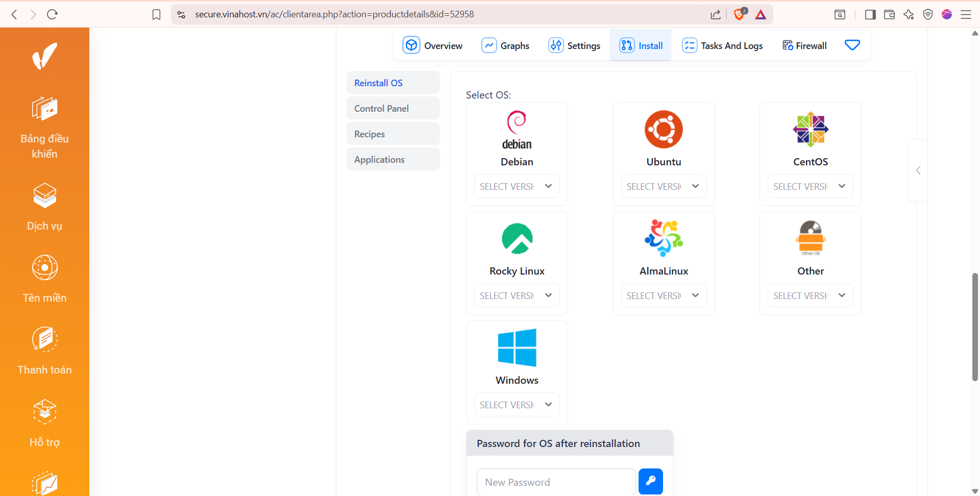This screenshot has width=980, height=496.
Task: Click the browser forward arrow
Action: (x=33, y=14)
